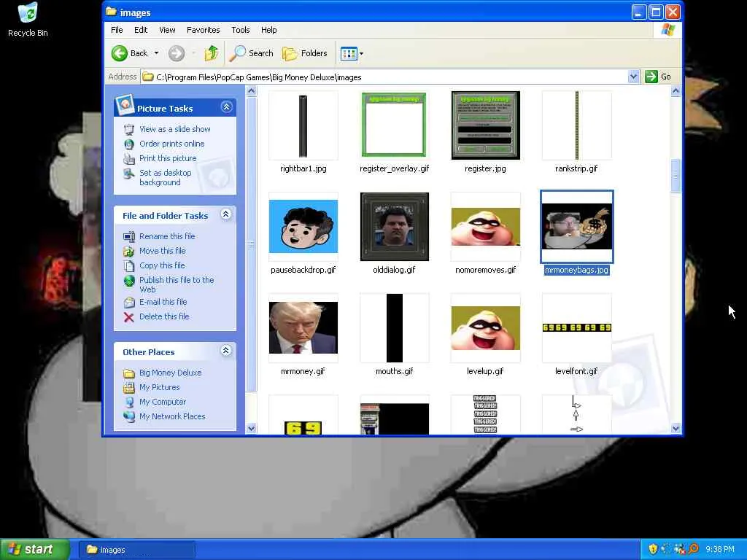The image size is (747, 560).
Task: Open the Favorites menu
Action: point(203,30)
